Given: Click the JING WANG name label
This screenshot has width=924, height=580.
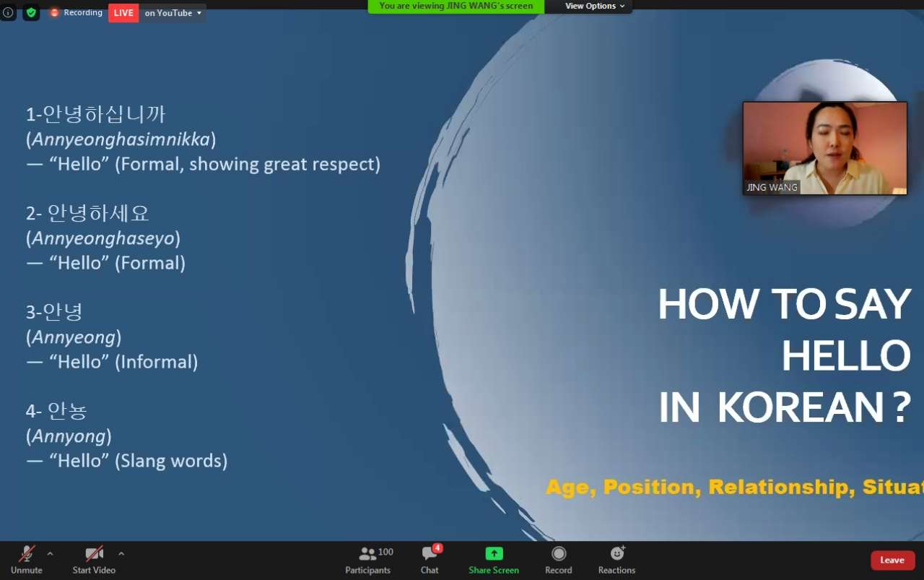Looking at the screenshot, I should [772, 187].
